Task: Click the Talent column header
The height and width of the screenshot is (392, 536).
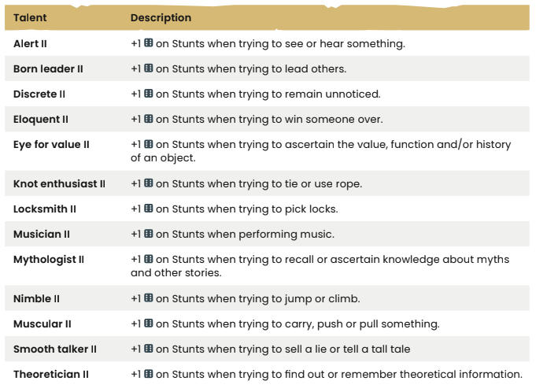Action: pyautogui.click(x=30, y=18)
